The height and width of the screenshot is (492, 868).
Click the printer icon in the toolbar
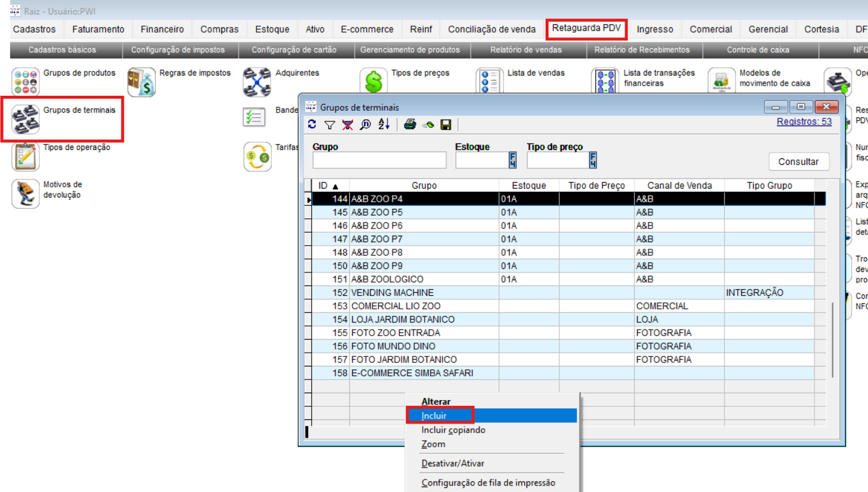410,124
